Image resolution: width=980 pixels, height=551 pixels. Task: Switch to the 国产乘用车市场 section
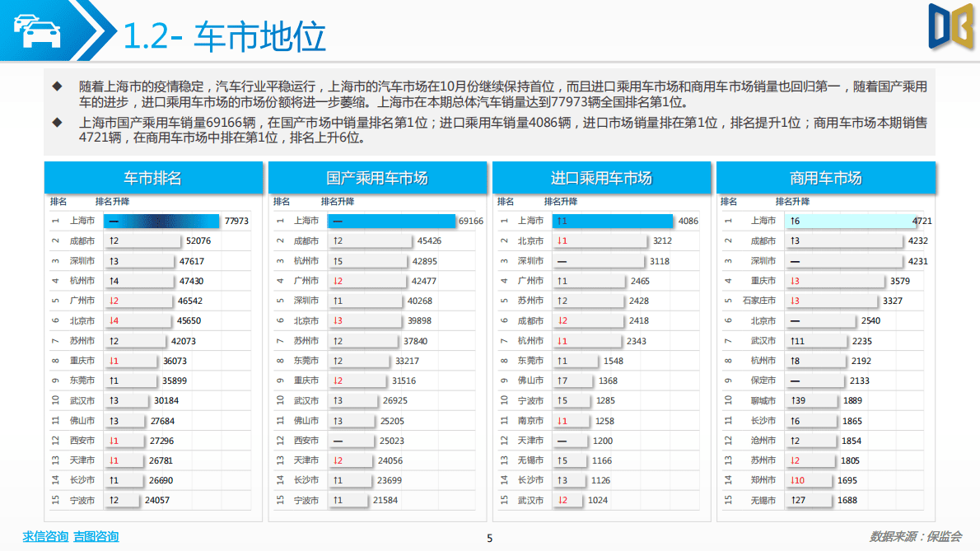(x=377, y=177)
